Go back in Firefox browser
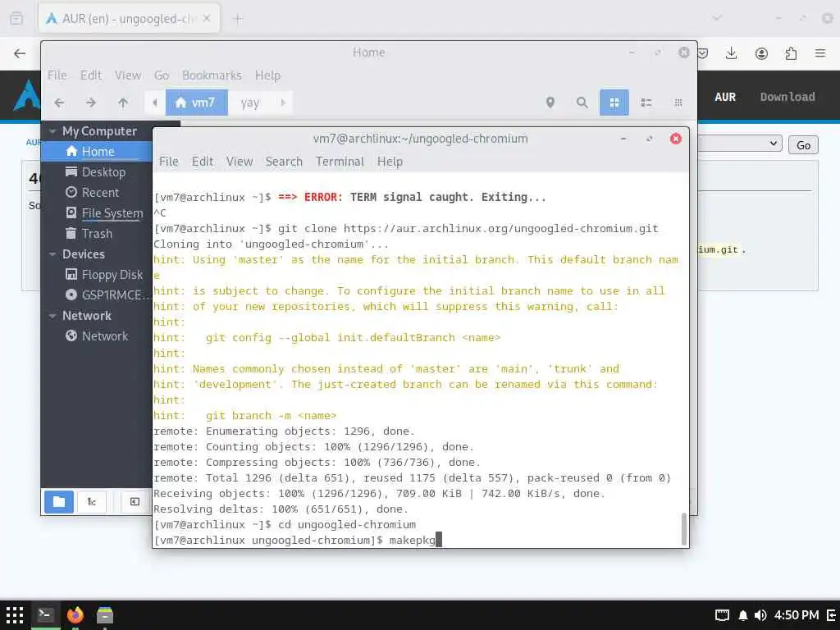The image size is (840, 630). (20, 53)
